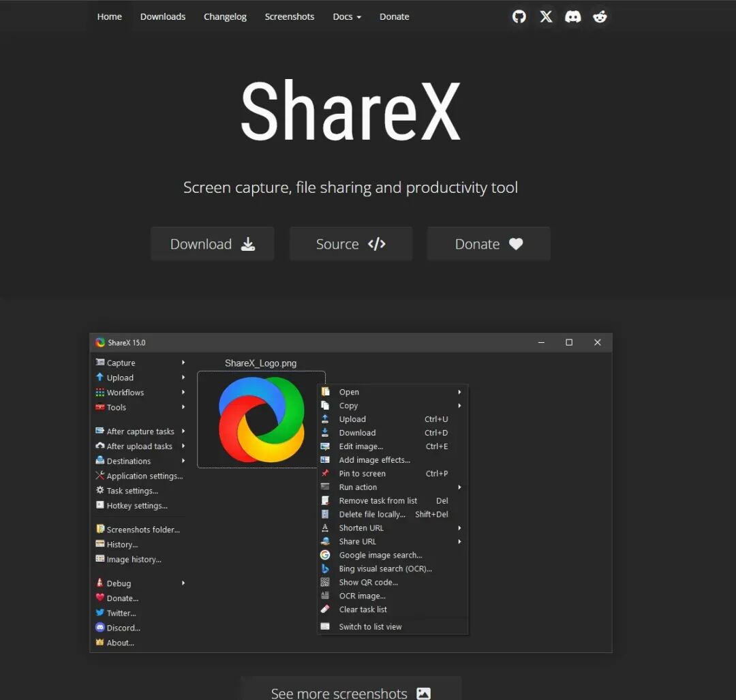The image size is (736, 700).
Task: Click the ShareX 15.0 title bar logo
Action: (100, 343)
